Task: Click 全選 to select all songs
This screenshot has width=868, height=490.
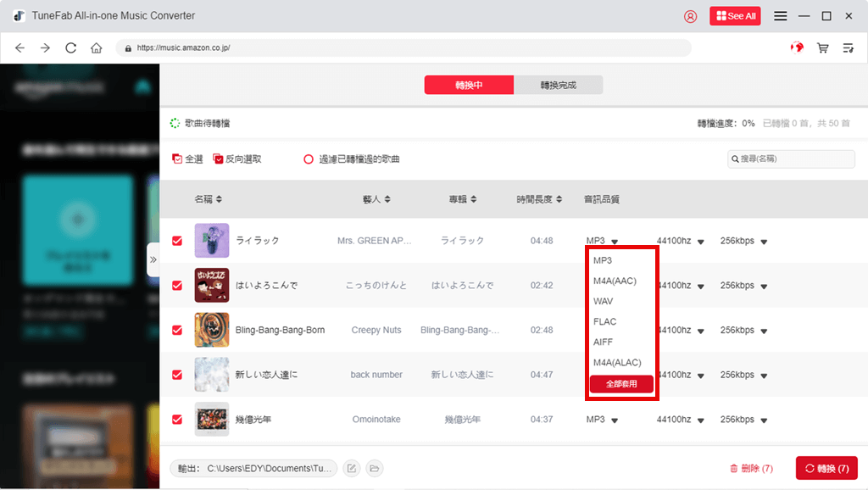Action: click(187, 159)
